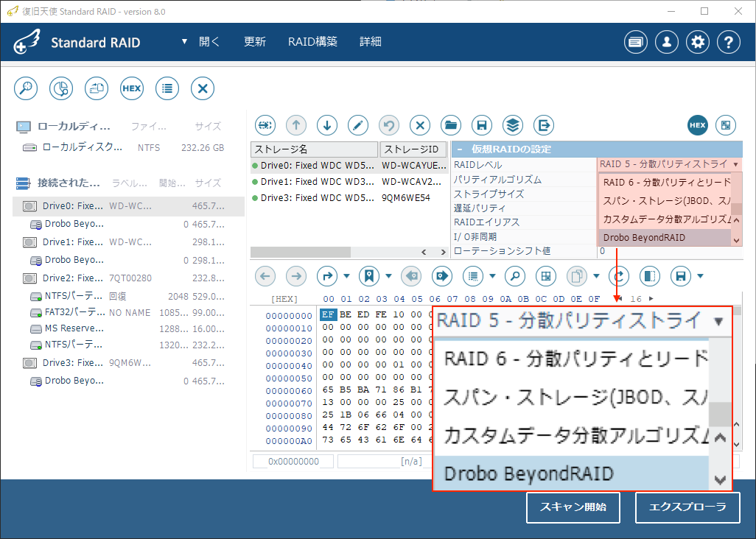Click the ストレージID column header
This screenshot has width=756, height=539.
coord(413,149)
